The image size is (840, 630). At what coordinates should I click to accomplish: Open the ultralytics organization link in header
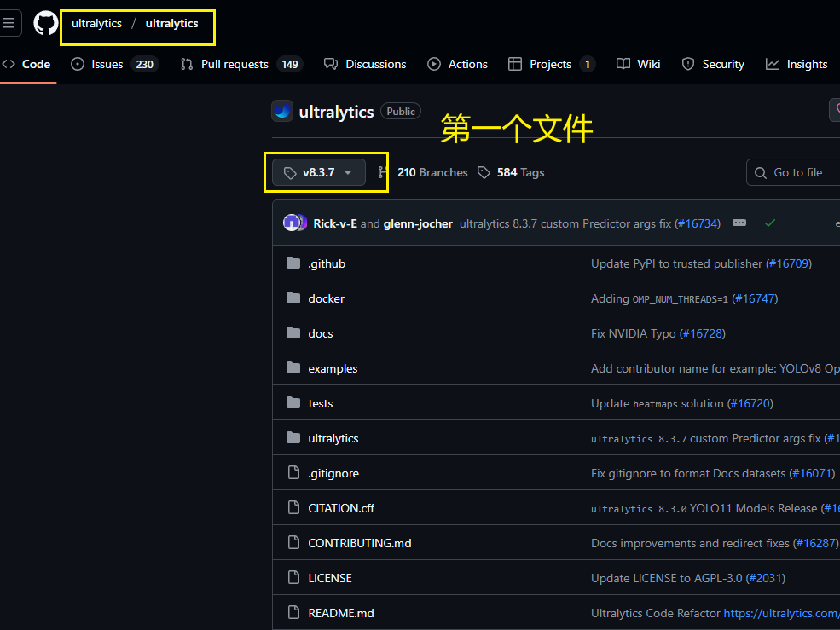click(96, 24)
